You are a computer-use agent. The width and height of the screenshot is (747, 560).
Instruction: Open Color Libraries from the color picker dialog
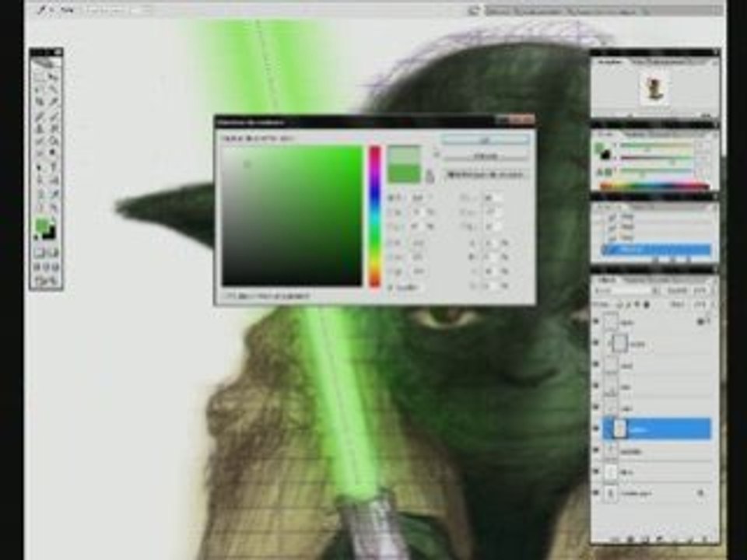point(485,175)
